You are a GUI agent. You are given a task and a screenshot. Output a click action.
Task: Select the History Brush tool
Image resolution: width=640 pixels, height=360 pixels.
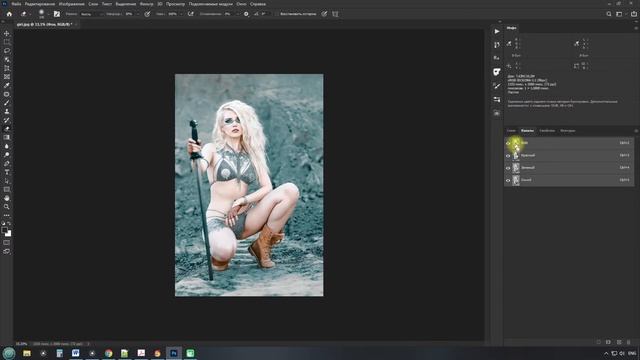coord(7,120)
